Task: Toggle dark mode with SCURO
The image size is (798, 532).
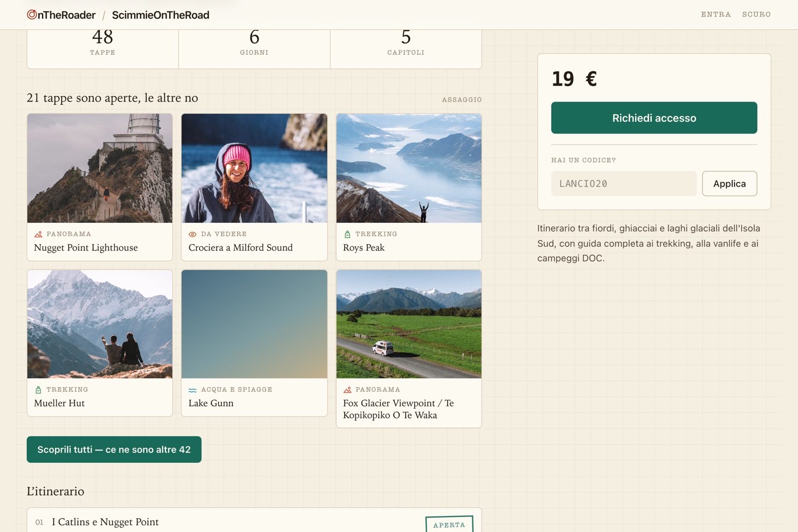Action: (x=757, y=14)
